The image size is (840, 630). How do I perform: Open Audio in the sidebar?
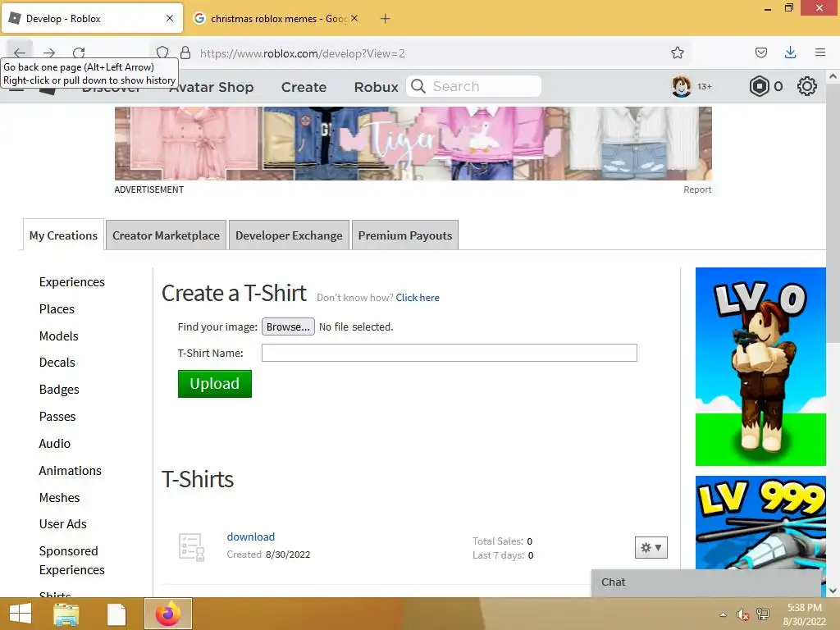tap(55, 444)
